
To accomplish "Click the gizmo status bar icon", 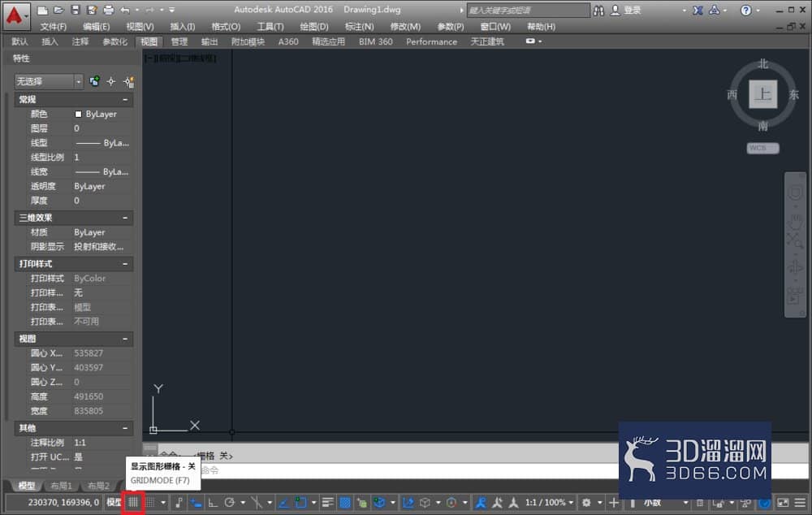I will pos(451,503).
